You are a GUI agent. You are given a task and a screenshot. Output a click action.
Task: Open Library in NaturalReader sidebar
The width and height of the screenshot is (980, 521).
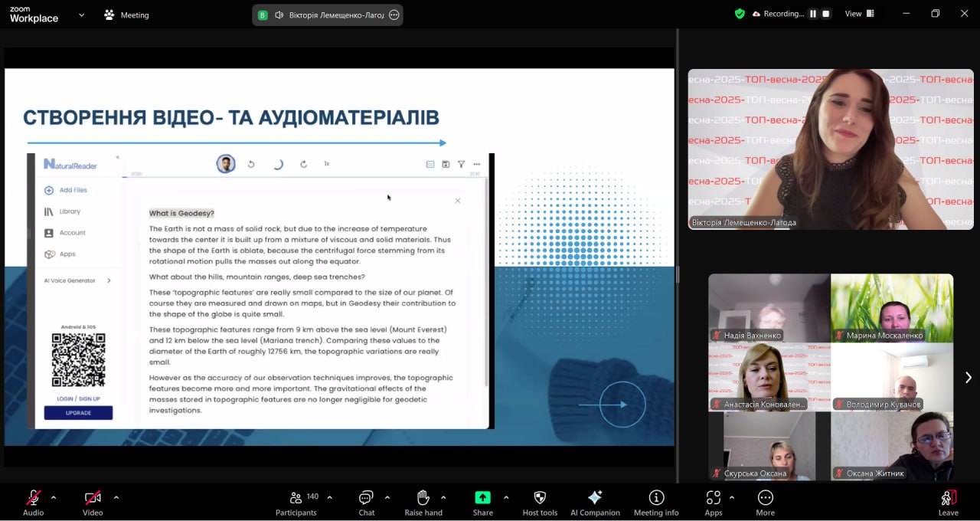pyautogui.click(x=62, y=211)
